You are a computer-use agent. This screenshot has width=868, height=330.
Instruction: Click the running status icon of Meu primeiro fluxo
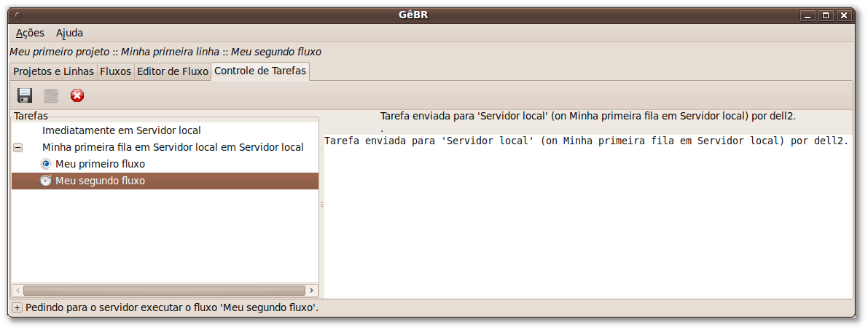[45, 164]
